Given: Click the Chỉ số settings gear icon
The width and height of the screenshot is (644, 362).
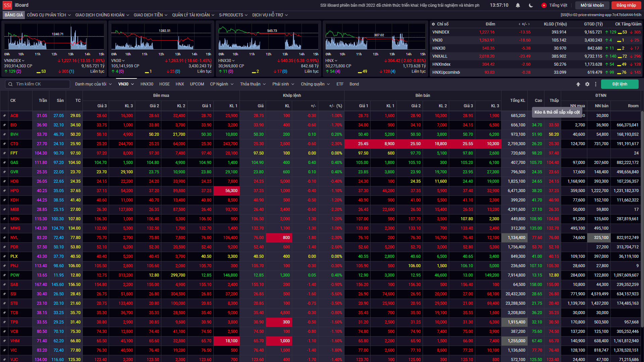Looking at the screenshot, I should coord(433,24).
